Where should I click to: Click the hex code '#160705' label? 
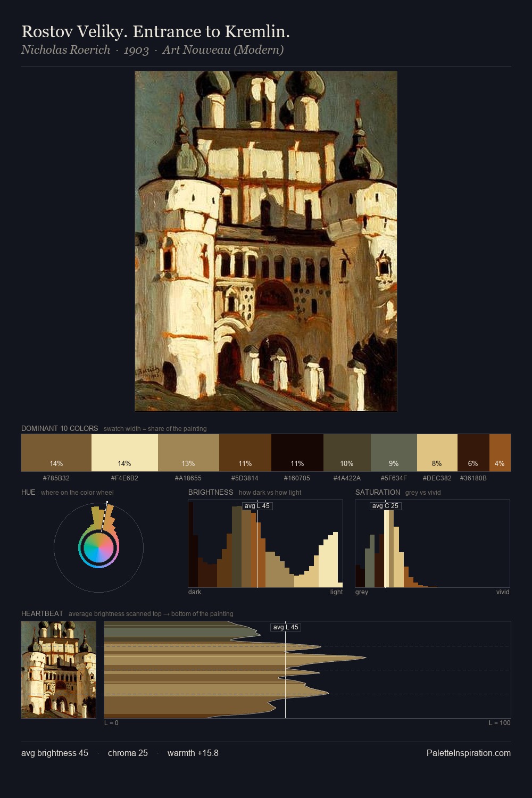297,478
